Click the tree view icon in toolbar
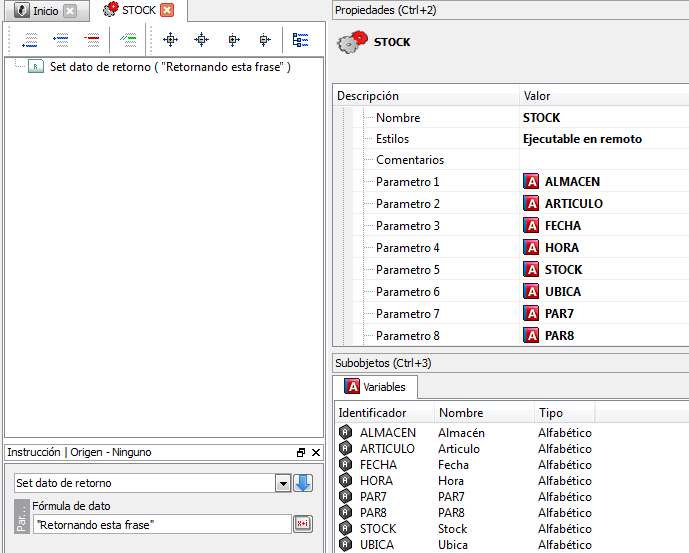689x553 pixels. click(x=300, y=40)
